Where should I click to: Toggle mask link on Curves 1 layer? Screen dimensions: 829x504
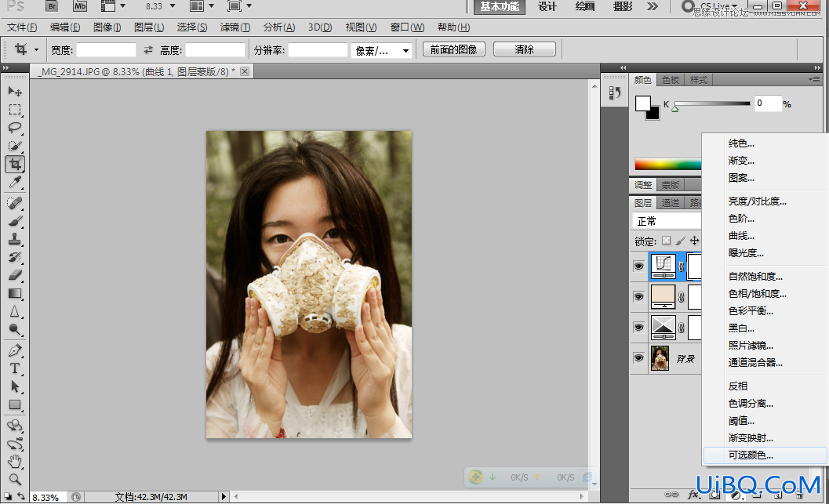[x=682, y=267]
